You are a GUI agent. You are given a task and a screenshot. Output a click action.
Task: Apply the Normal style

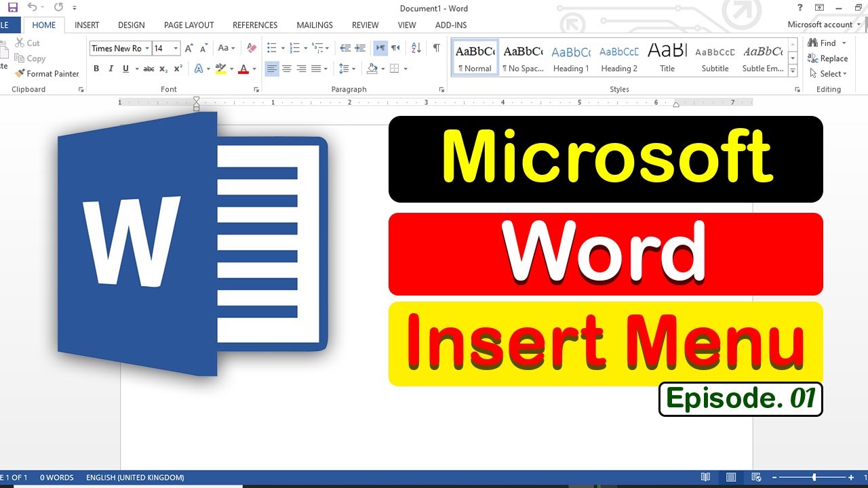(475, 58)
